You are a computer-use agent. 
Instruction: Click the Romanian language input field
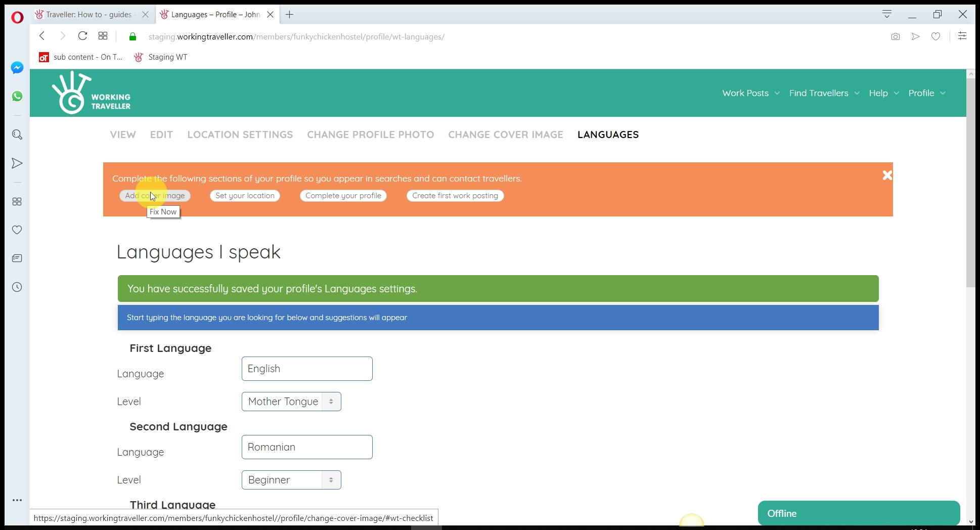click(x=307, y=447)
